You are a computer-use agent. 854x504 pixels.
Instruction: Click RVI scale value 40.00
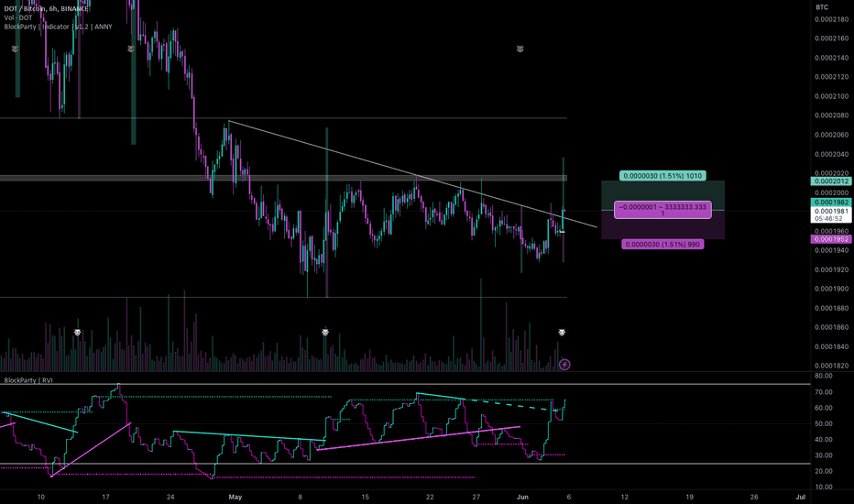click(824, 440)
